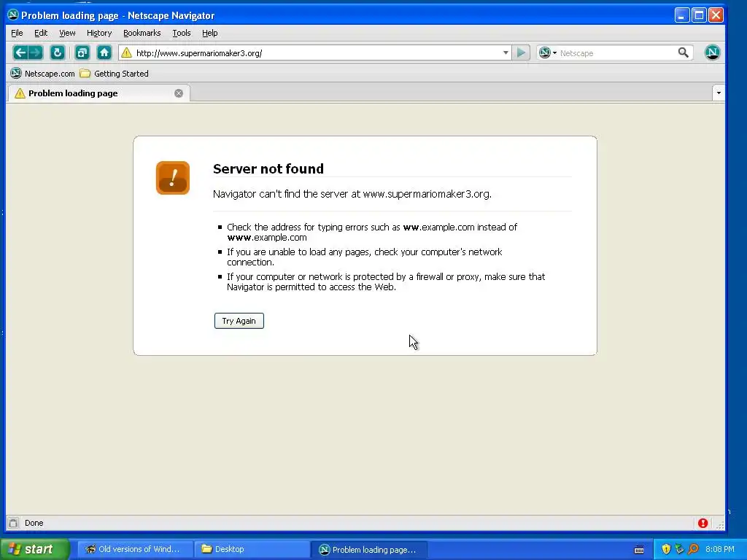Click the Netscape throbber logo icon
This screenshot has height=560, width=747.
point(712,52)
